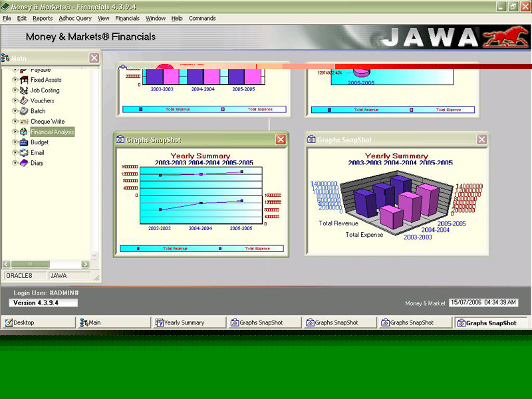The height and width of the screenshot is (399, 532).
Task: Open the Adhoc Query menu
Action: [75, 19]
